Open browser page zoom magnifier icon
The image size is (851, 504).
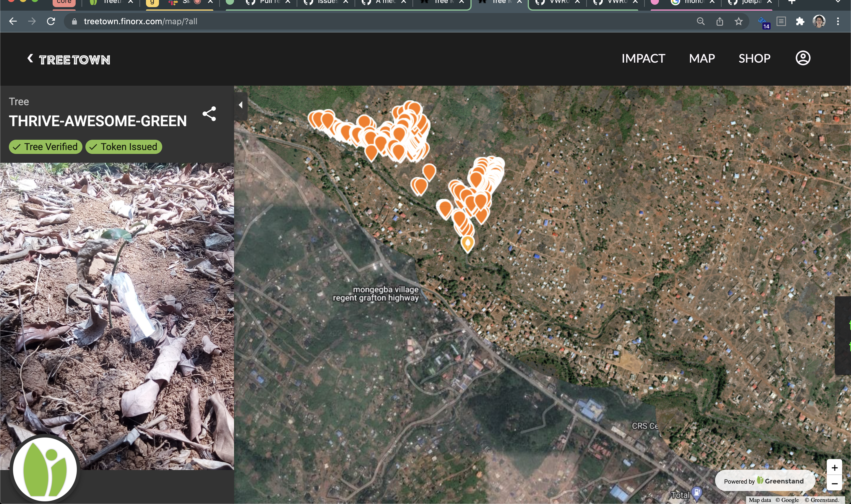click(700, 21)
